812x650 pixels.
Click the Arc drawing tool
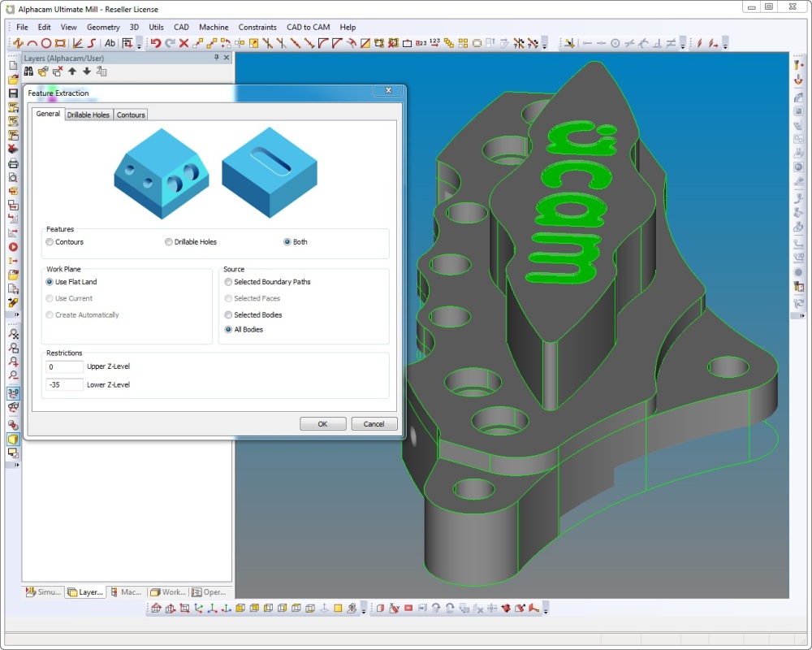(32, 43)
